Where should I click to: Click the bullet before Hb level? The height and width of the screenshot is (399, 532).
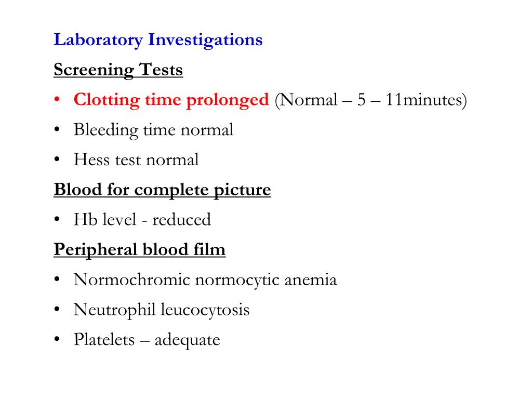pyautogui.click(x=57, y=219)
